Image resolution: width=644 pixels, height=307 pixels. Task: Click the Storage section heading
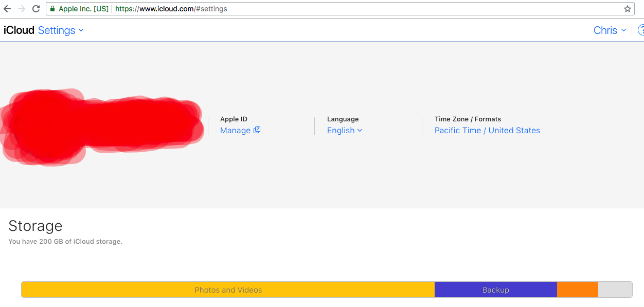35,226
